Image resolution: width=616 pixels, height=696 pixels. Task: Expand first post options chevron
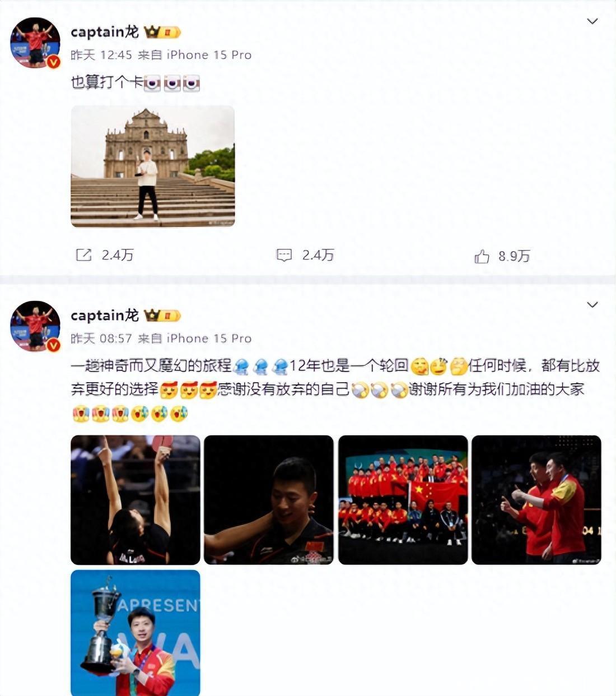(x=592, y=21)
